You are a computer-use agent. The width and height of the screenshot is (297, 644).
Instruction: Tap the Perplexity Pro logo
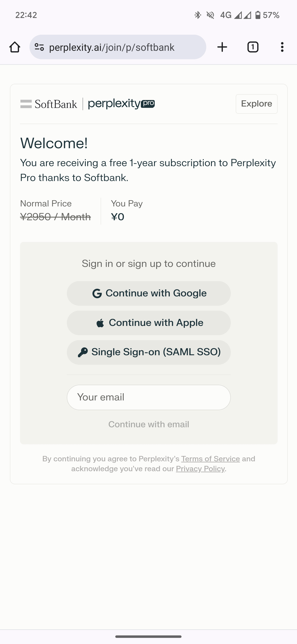(121, 104)
